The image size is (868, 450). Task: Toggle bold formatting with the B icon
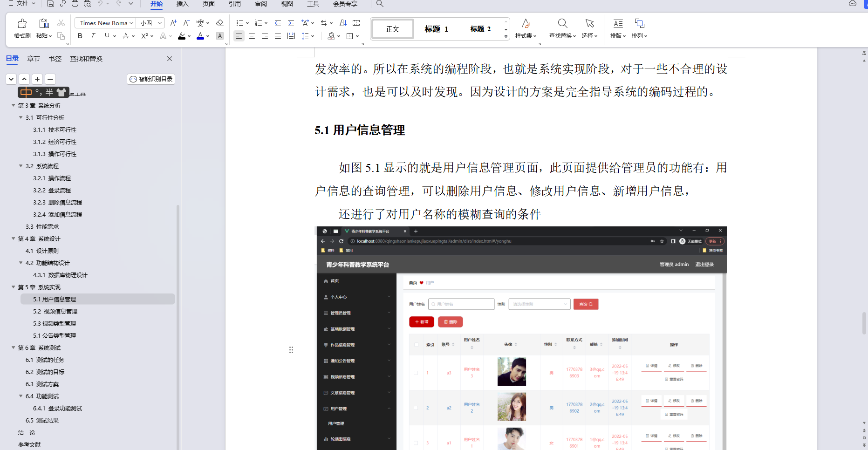80,36
